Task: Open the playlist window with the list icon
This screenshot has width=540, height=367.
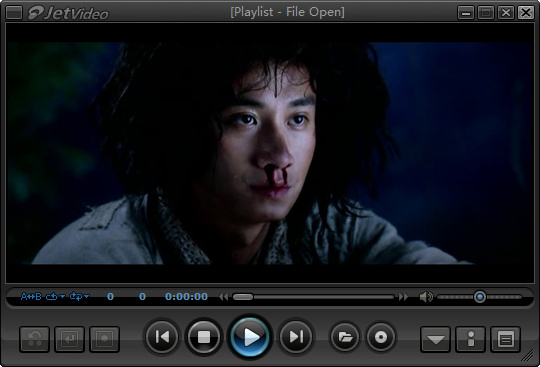Action: (x=506, y=339)
